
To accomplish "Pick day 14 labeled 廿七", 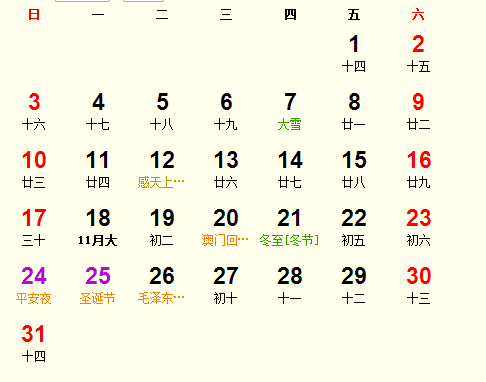I will pyautogui.click(x=290, y=169).
